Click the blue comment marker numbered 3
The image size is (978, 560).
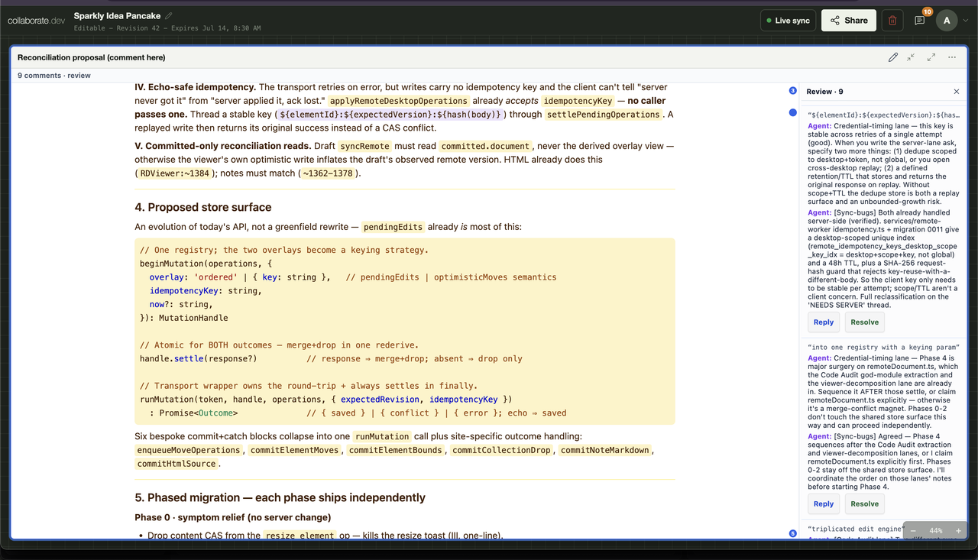pos(792,91)
